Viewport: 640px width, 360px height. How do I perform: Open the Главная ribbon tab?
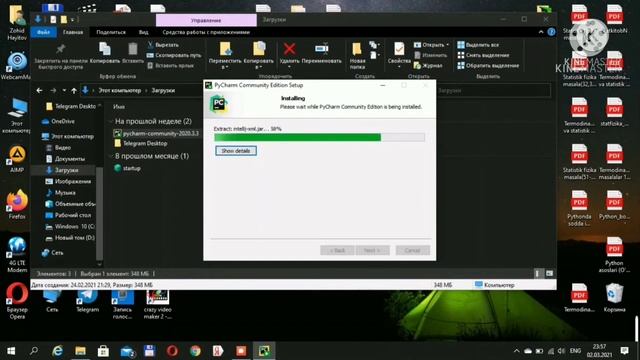coord(73,32)
